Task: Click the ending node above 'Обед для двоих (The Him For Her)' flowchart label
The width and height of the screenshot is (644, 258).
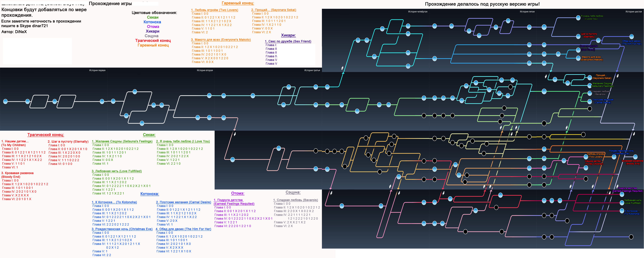Action: click(632, 37)
